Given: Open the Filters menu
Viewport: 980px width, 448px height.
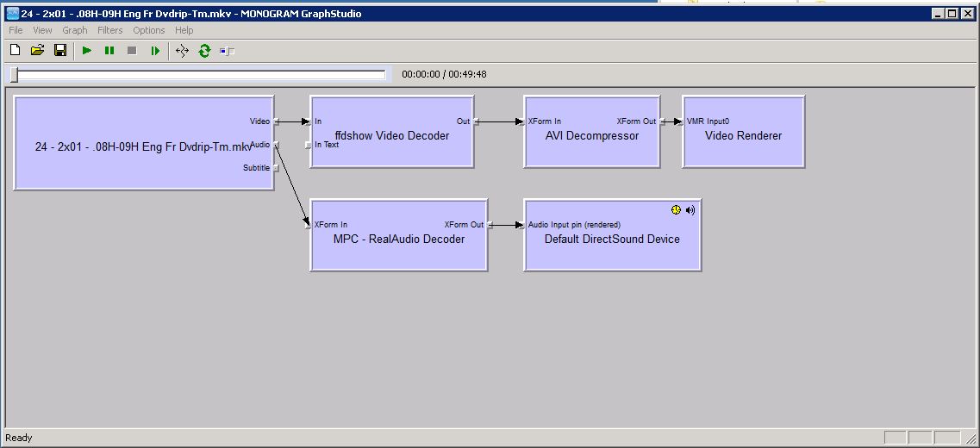Looking at the screenshot, I should [x=110, y=30].
